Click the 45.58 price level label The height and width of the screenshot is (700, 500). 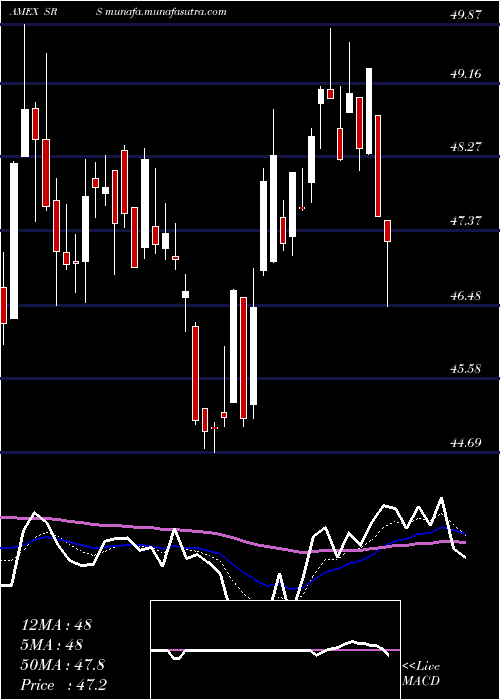pos(466,369)
